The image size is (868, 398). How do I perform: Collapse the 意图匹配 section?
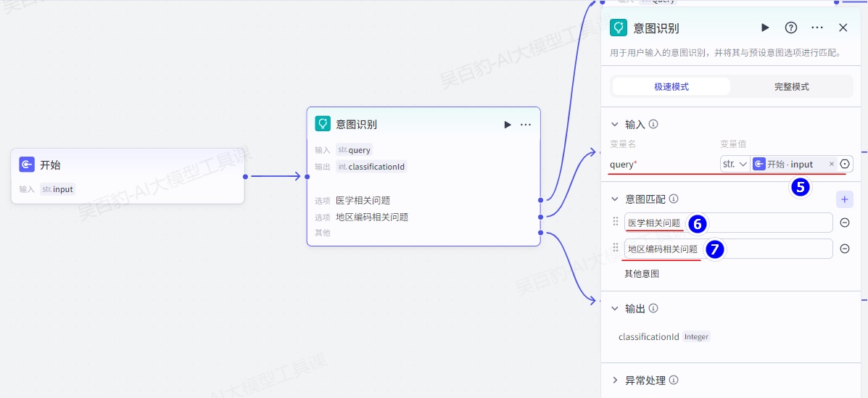615,199
